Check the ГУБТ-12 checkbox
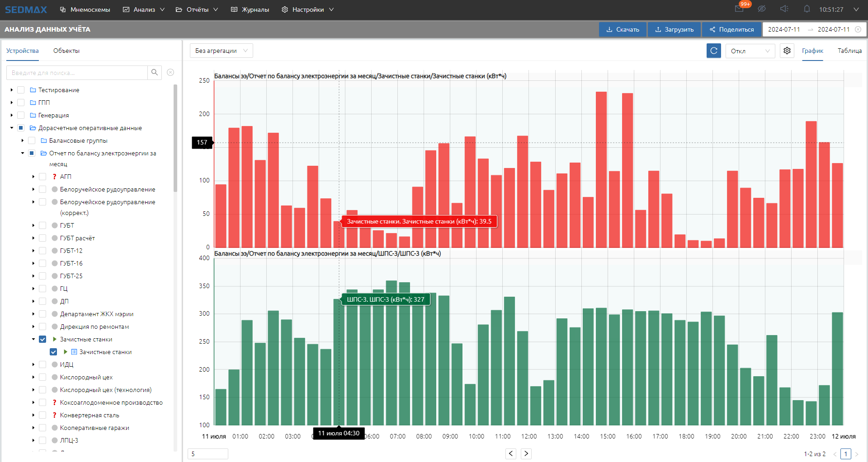 pyautogui.click(x=42, y=251)
